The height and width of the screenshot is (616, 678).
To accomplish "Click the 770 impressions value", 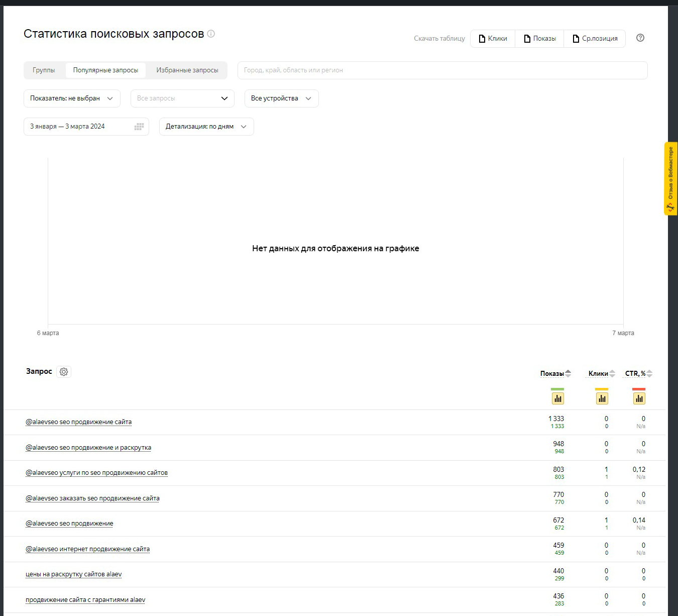I will (558, 495).
